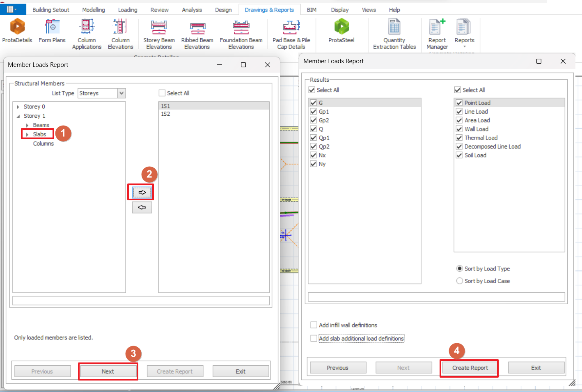
Task: Select slab 1S2 in the list
Action: 166,114
